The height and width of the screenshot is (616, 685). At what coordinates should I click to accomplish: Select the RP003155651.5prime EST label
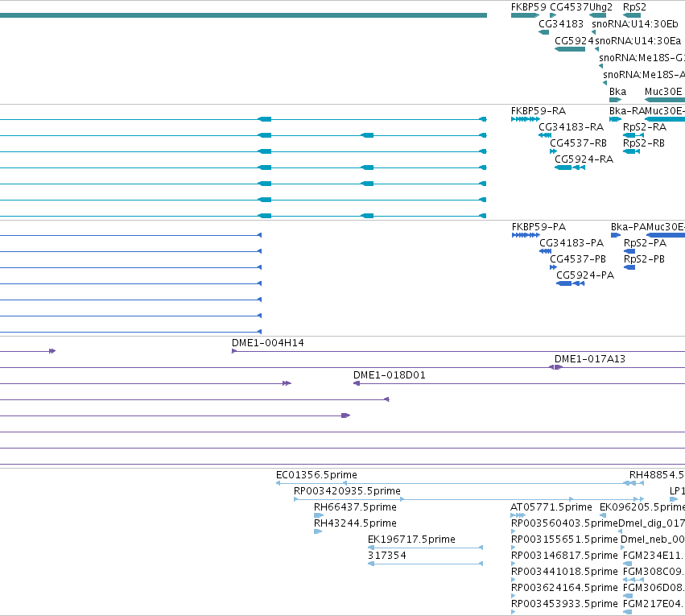click(564, 540)
